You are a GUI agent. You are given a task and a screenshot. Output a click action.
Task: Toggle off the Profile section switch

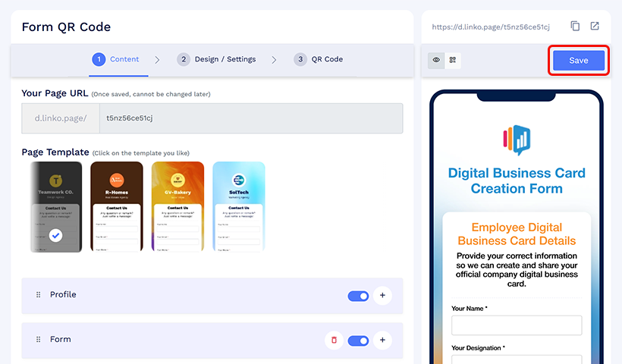pyautogui.click(x=358, y=296)
